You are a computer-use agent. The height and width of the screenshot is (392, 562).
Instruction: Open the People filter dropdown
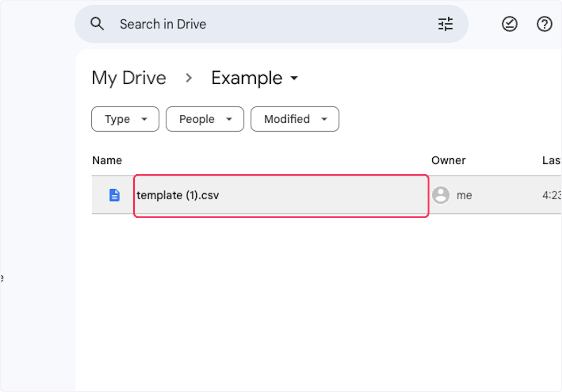pyautogui.click(x=205, y=119)
